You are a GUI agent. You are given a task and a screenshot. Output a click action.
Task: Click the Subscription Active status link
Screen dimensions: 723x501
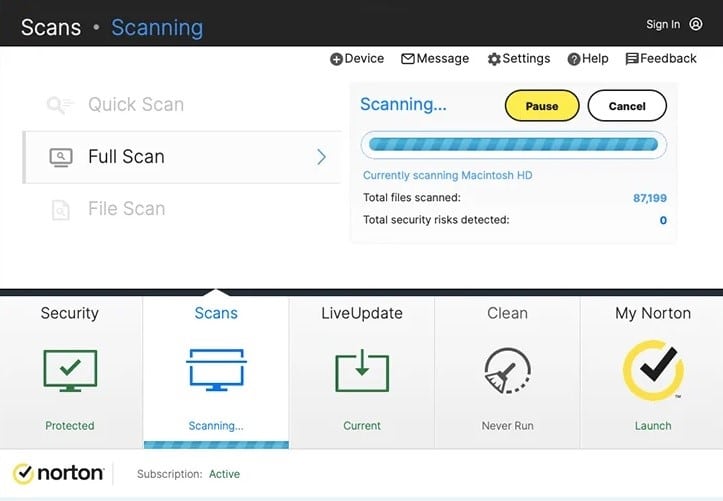click(x=224, y=474)
